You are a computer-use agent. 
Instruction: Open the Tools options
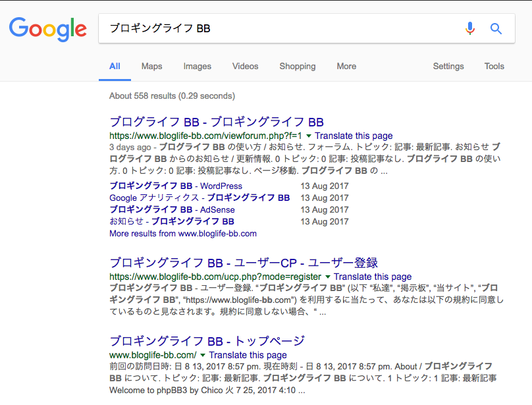click(494, 67)
